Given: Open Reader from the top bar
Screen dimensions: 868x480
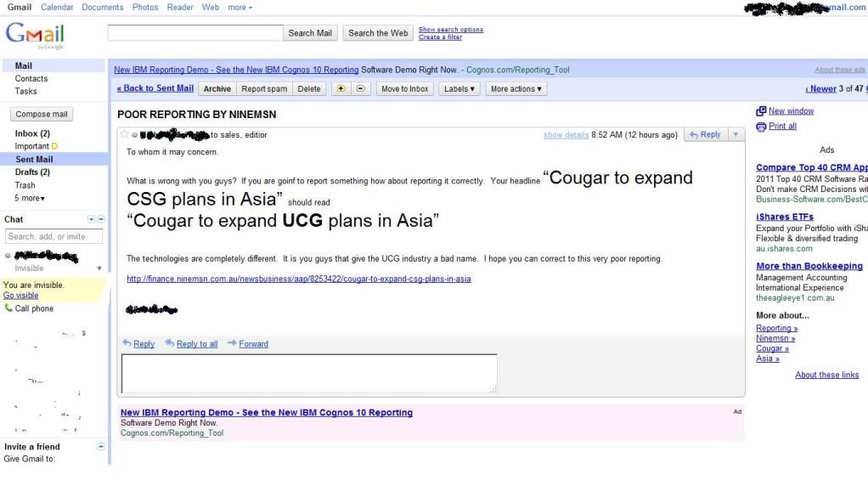Looking at the screenshot, I should tap(180, 7).
